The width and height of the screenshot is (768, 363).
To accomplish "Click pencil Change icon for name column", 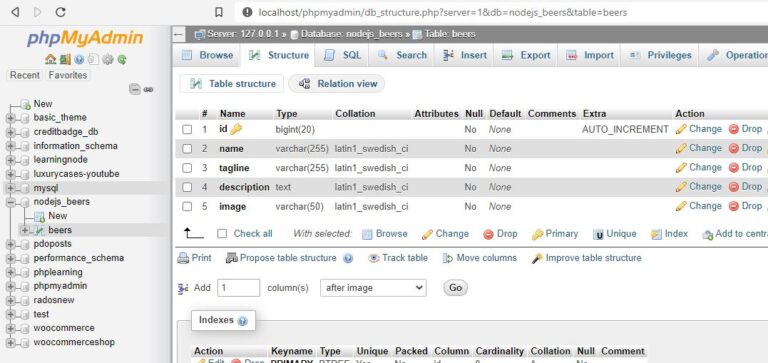I will [681, 148].
